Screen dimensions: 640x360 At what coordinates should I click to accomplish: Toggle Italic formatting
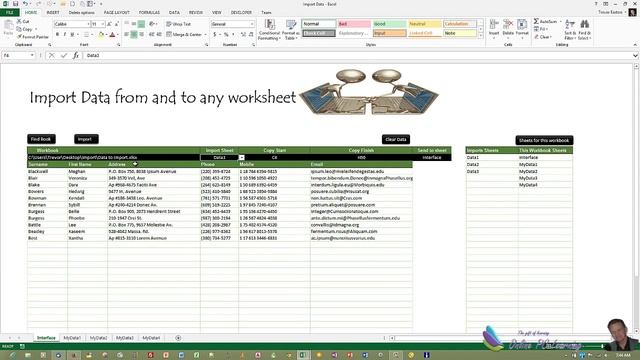pyautogui.click(x=65, y=35)
